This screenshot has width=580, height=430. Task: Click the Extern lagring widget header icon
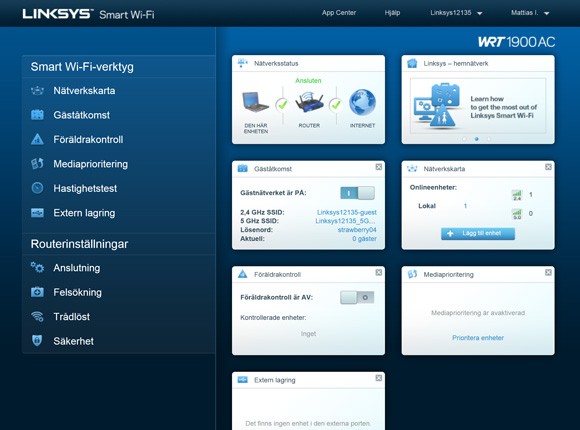pos(243,380)
